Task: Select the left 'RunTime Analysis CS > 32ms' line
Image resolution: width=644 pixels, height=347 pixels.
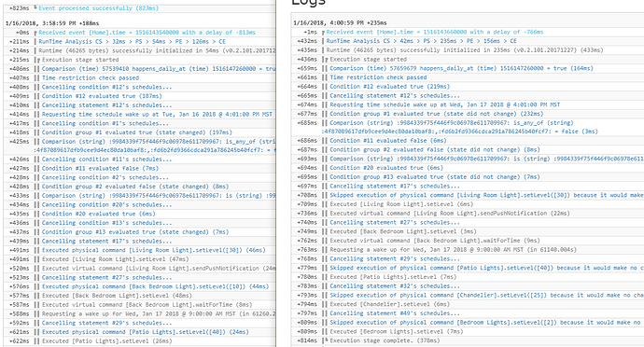Action: coord(133,41)
